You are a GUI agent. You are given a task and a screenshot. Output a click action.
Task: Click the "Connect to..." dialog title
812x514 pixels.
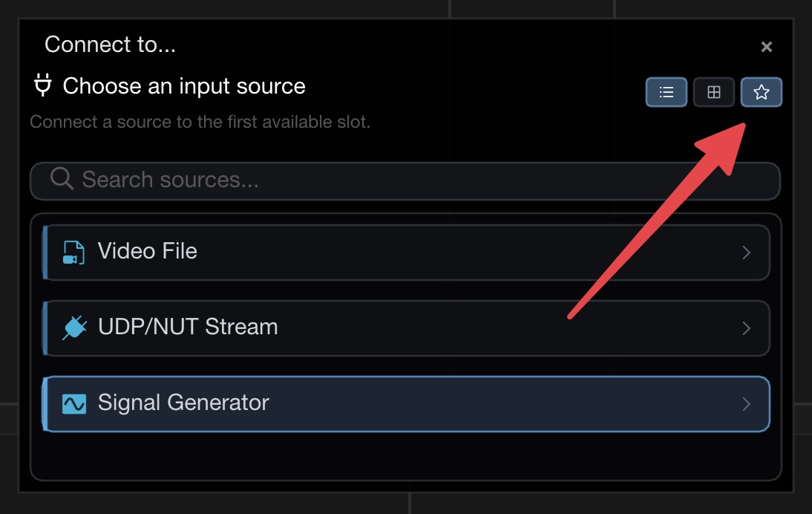pyautogui.click(x=110, y=45)
